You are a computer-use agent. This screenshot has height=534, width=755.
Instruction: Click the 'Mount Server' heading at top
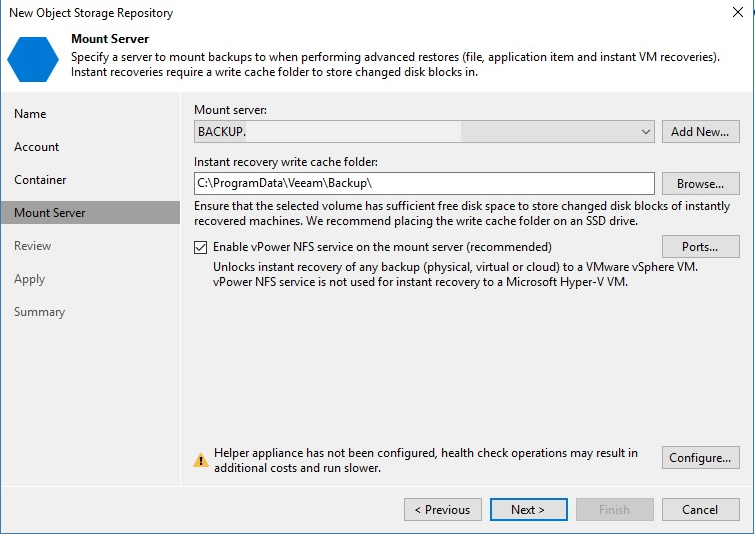click(x=110, y=39)
